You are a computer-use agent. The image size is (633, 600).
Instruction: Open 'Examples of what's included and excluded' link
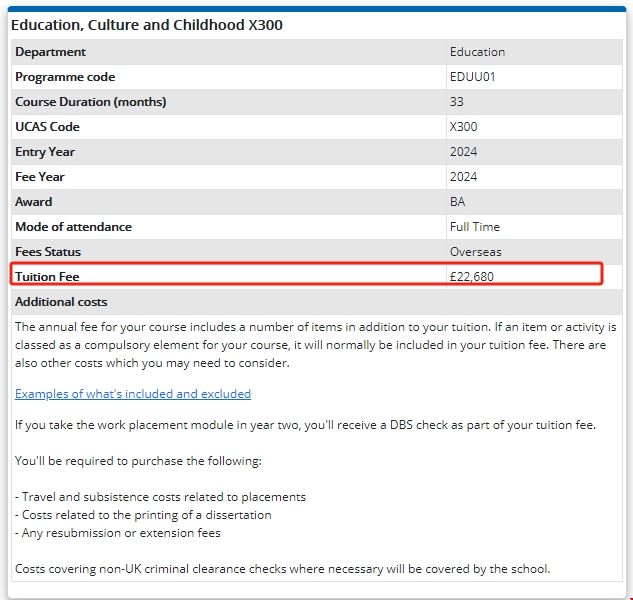tap(133, 394)
